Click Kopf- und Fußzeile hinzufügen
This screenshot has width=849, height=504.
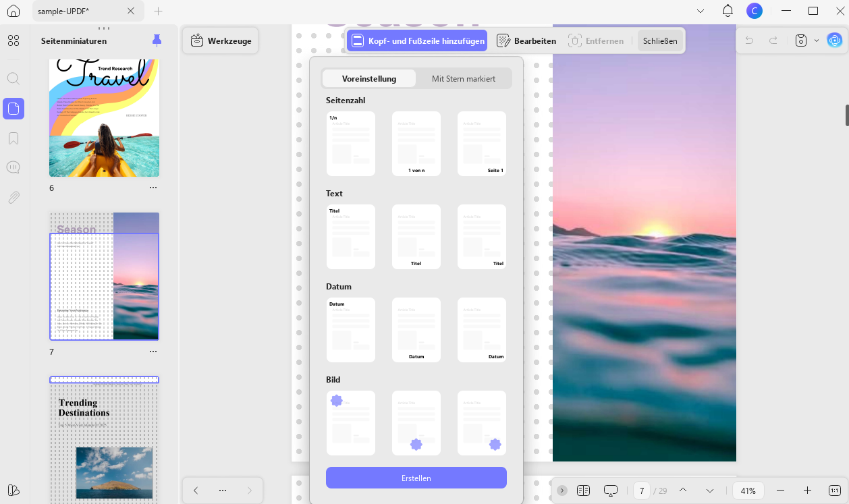[x=417, y=40]
